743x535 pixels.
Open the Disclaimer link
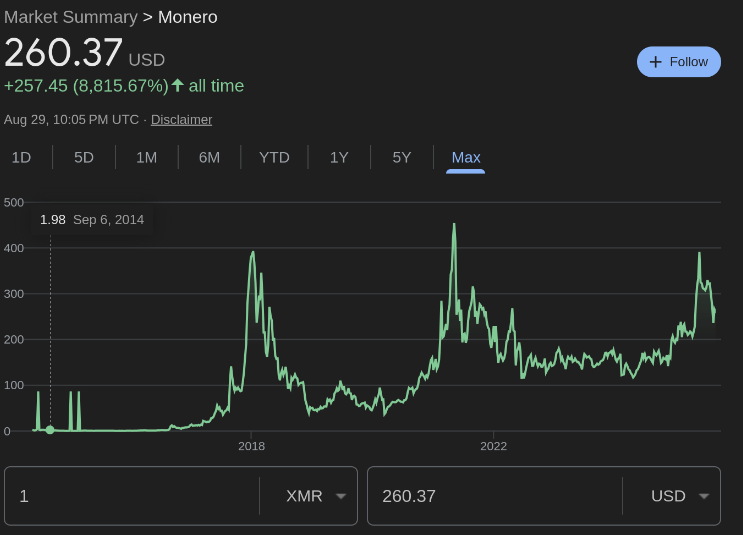click(181, 119)
